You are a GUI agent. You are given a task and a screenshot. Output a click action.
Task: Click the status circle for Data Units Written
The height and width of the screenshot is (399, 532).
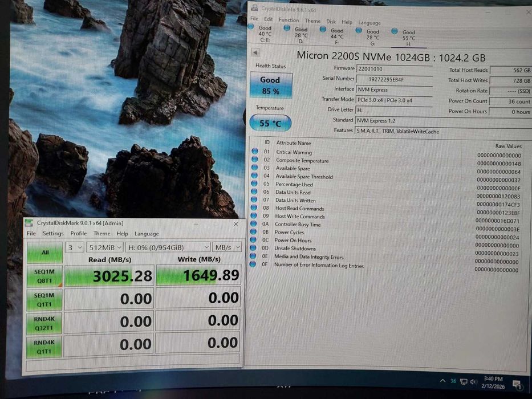(x=254, y=199)
